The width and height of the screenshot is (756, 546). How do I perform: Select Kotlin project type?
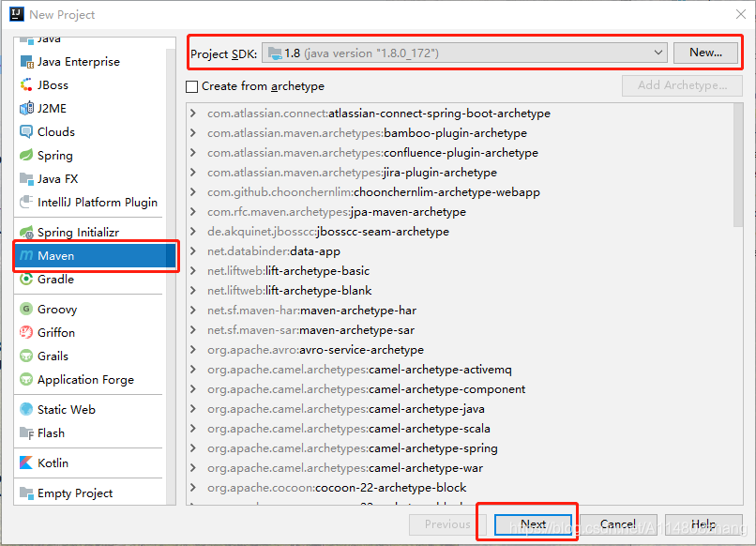[90, 463]
